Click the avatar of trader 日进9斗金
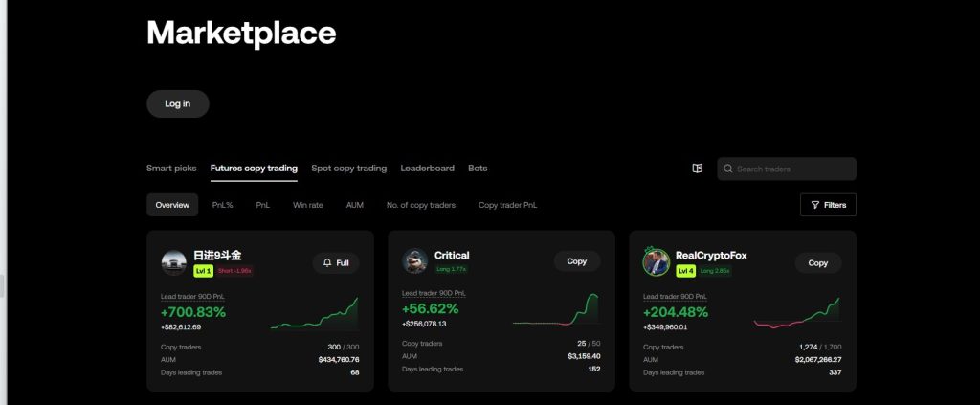The height and width of the screenshot is (405, 980). 174,263
